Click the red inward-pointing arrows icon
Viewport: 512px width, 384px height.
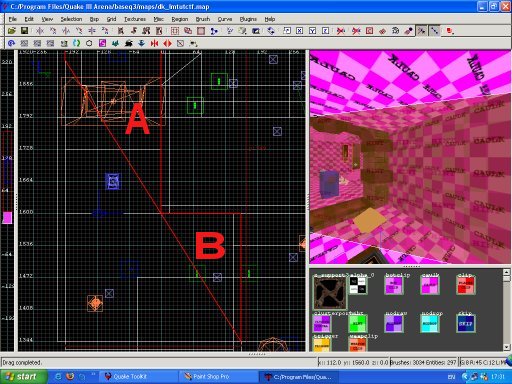(154, 43)
